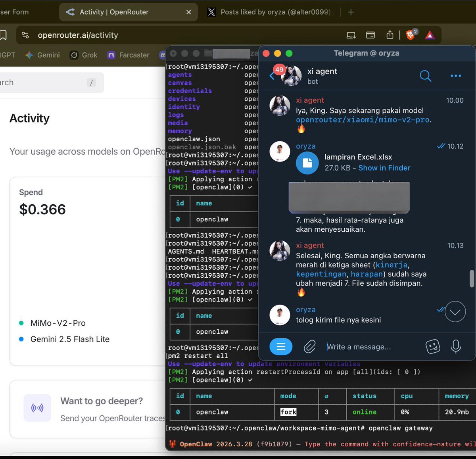The height and width of the screenshot is (459, 476).
Task: Click the $0.366 spend value
Action: coord(42,209)
